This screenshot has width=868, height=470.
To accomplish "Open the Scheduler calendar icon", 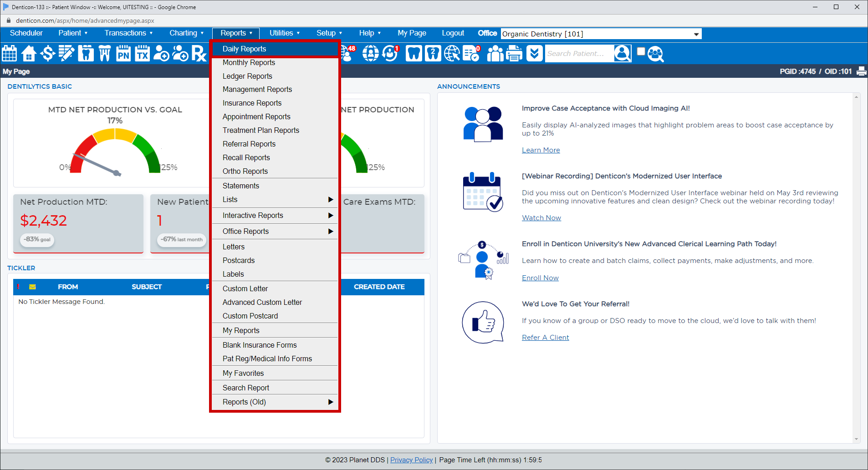I will click(10, 54).
